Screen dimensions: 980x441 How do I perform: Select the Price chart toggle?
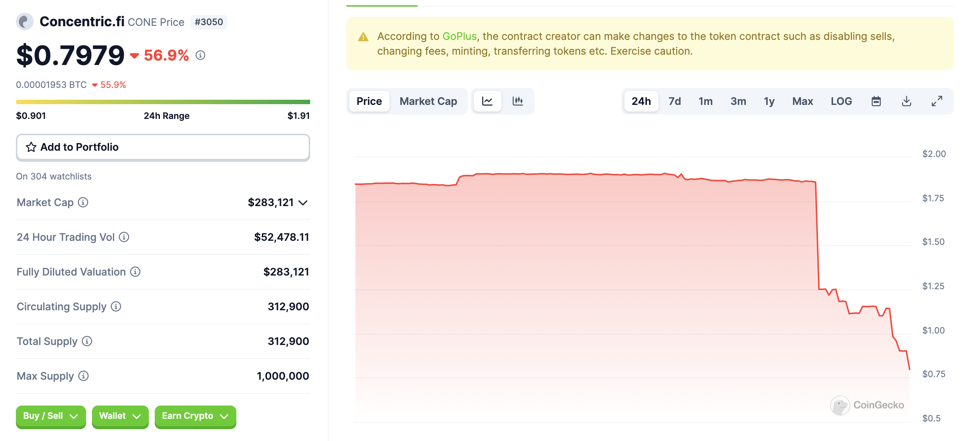tap(369, 101)
